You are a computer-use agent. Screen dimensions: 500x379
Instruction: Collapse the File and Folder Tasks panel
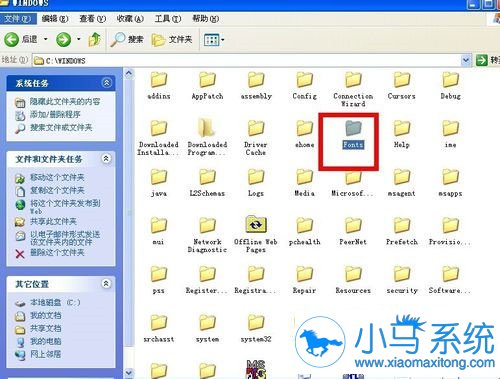coord(106,158)
